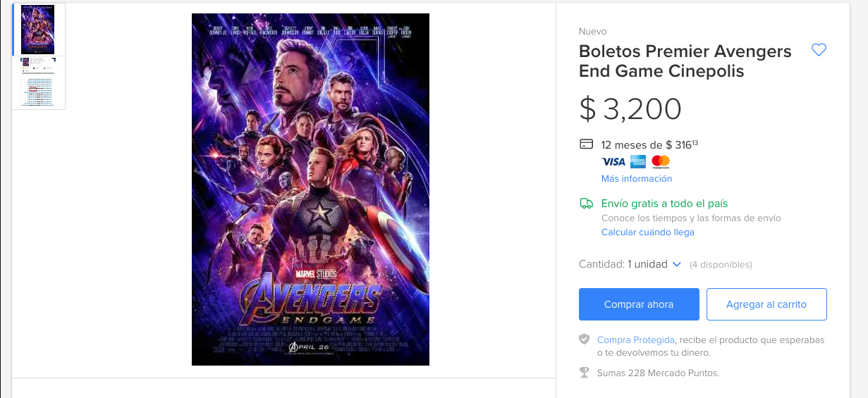Viewport: 868px width, 398px height.
Task: Open the Más información payment link
Action: click(637, 179)
